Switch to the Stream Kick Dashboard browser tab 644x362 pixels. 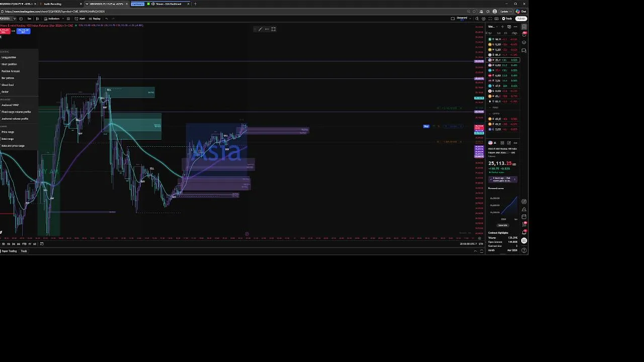coord(169,4)
